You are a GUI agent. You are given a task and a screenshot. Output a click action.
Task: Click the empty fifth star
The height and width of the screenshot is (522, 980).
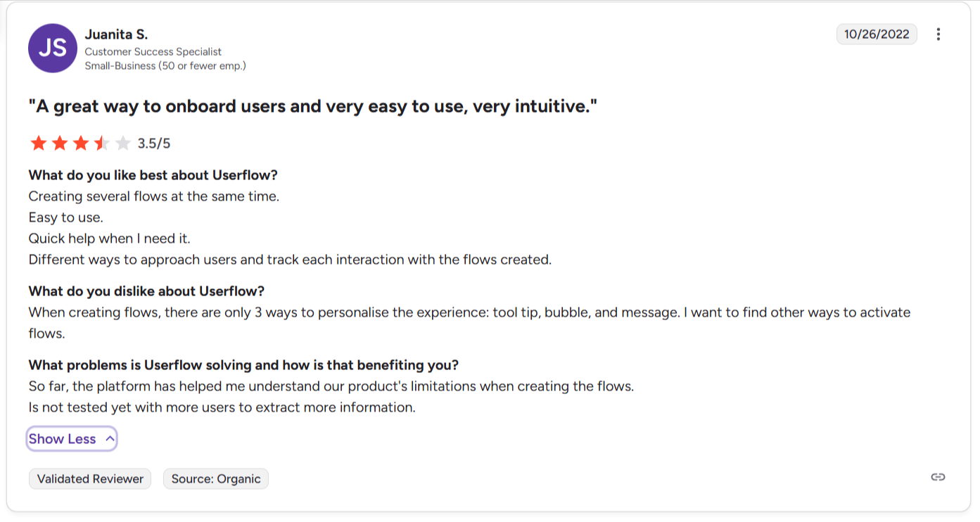(x=123, y=144)
